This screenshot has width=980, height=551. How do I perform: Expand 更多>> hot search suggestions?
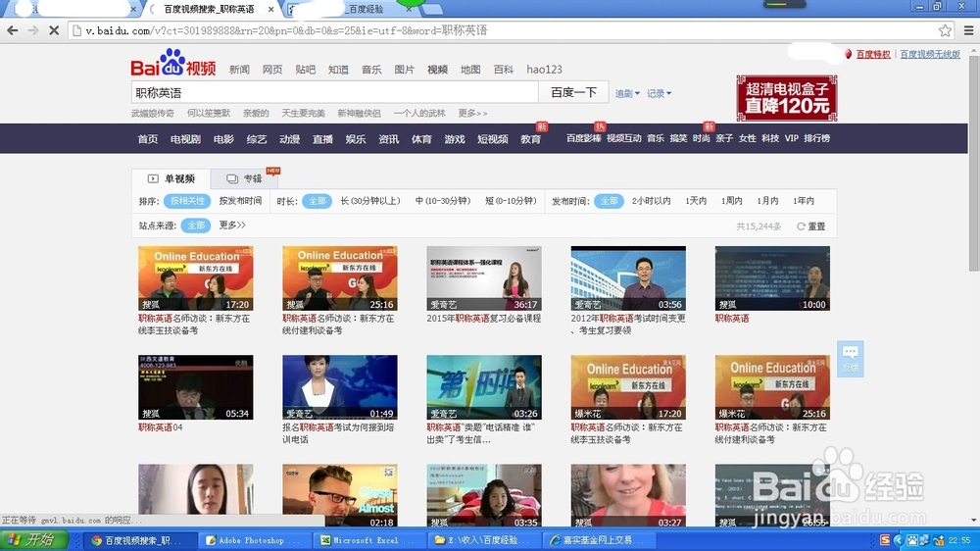click(472, 113)
